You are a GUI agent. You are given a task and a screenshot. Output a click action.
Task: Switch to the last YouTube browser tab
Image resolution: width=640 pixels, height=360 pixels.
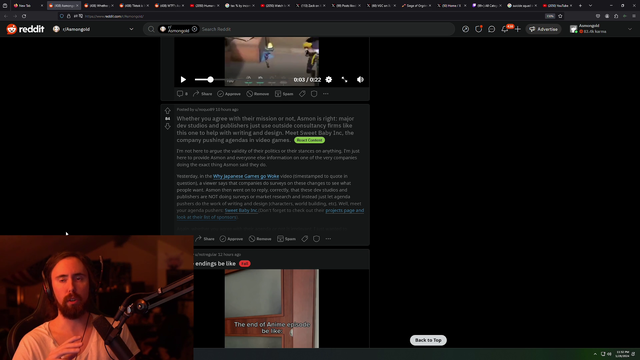pyautogui.click(x=558, y=6)
